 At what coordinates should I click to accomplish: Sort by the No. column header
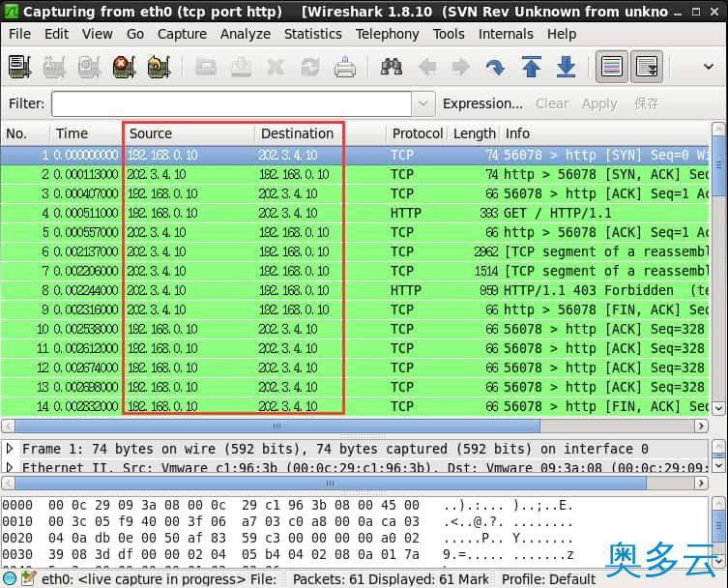tap(25, 133)
